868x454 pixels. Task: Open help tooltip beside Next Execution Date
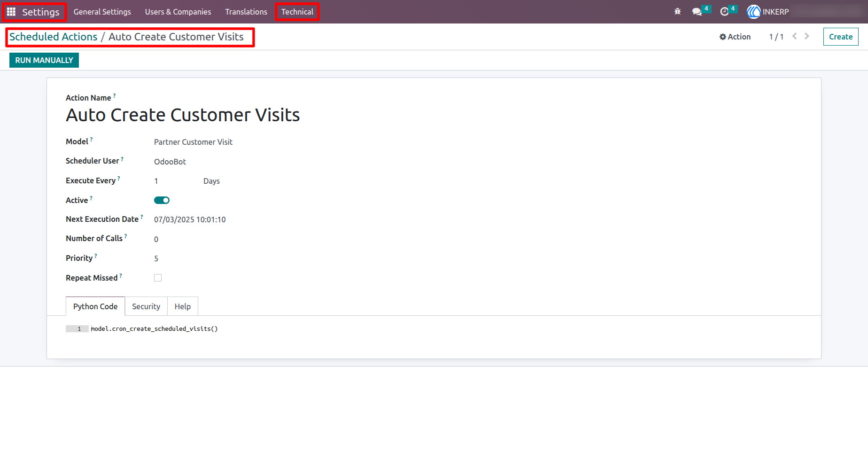point(141,217)
